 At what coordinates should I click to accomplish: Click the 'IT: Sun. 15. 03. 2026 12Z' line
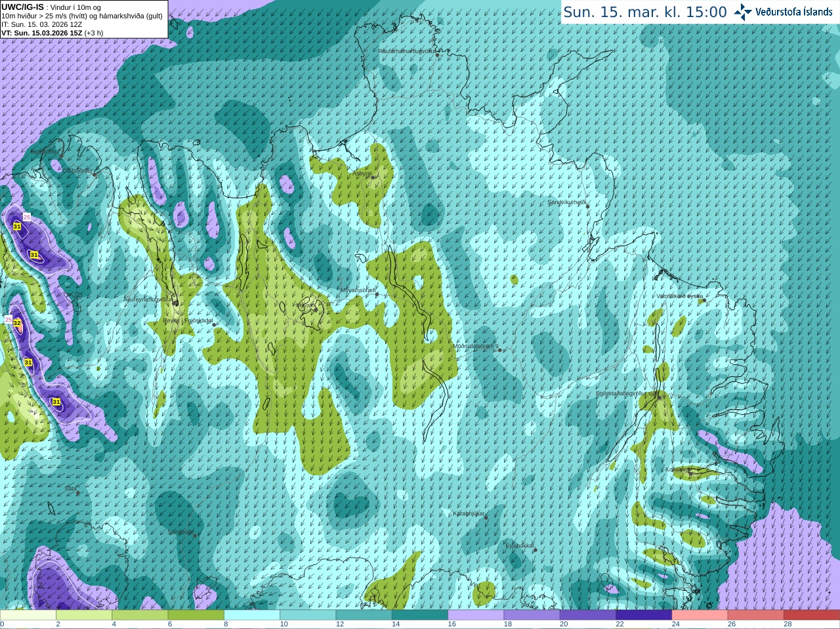coord(42,24)
